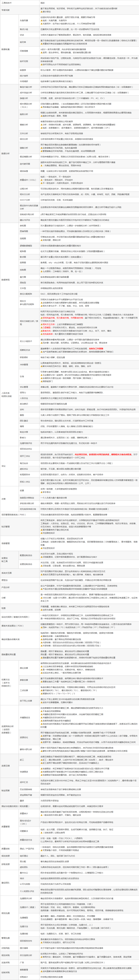
Task: Select the 思维导图 cell
Action: click(x=29, y=231)
